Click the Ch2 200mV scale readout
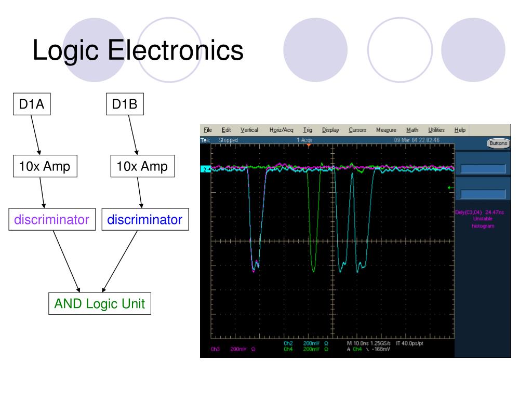 (306, 343)
